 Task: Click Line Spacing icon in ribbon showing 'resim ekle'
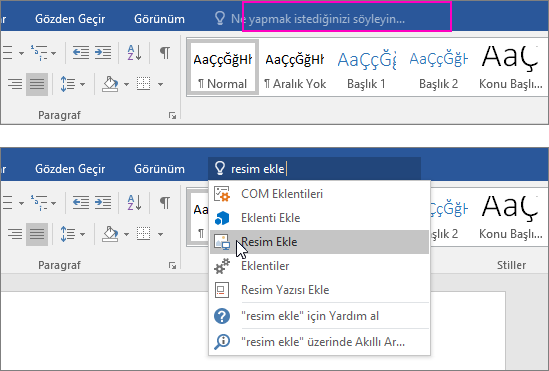click(67, 234)
